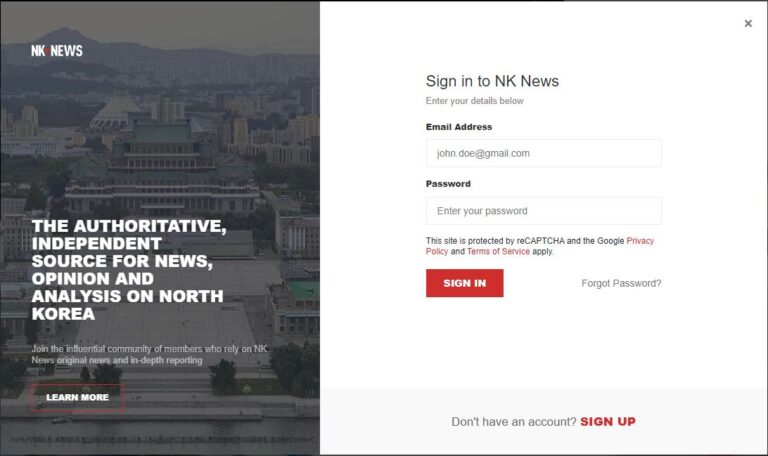
Task: Click the Join the influential community text
Action: click(x=150, y=354)
